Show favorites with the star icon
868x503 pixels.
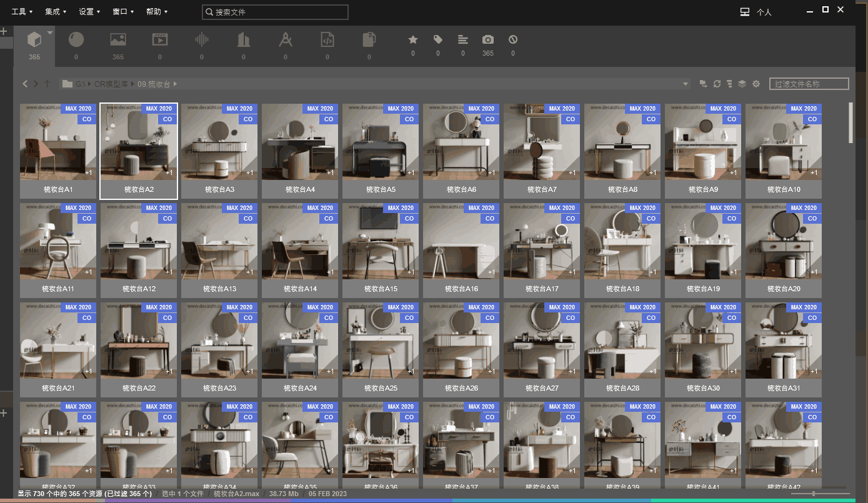click(x=413, y=39)
